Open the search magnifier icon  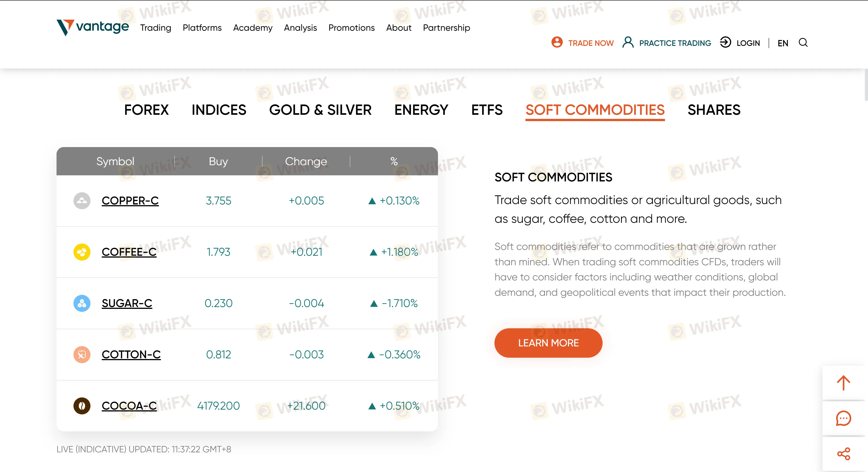click(x=803, y=43)
